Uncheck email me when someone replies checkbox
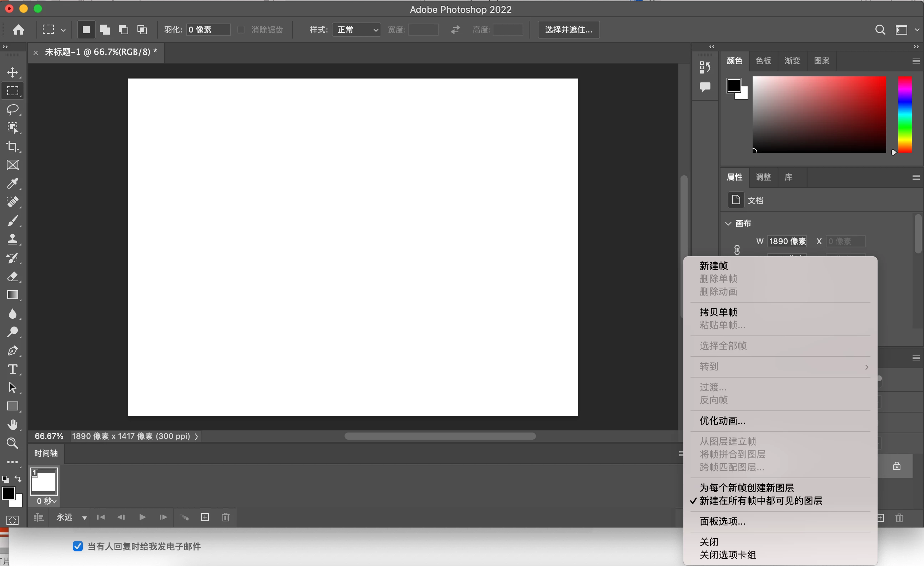 click(77, 546)
